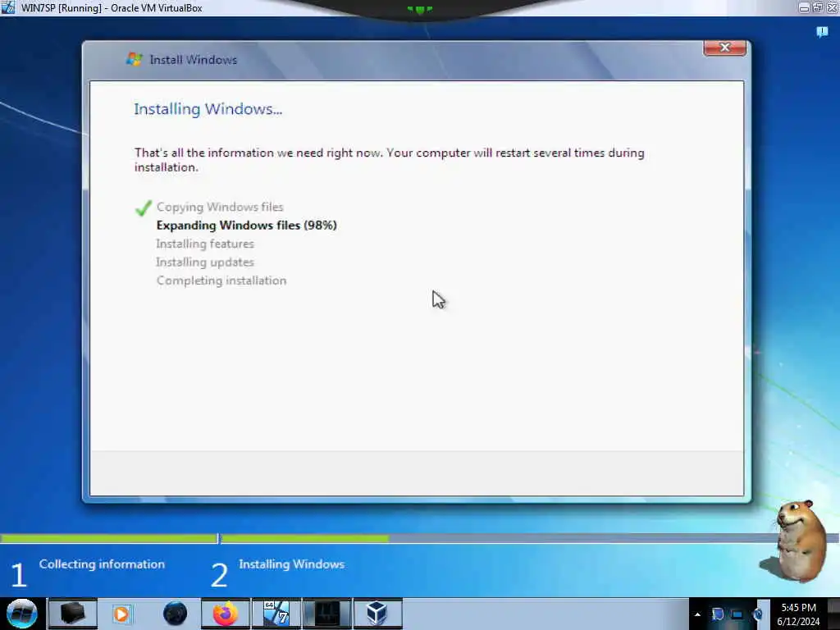Image resolution: width=840 pixels, height=630 pixels.
Task: Click the Show desktop strip
Action: [x=833, y=614]
